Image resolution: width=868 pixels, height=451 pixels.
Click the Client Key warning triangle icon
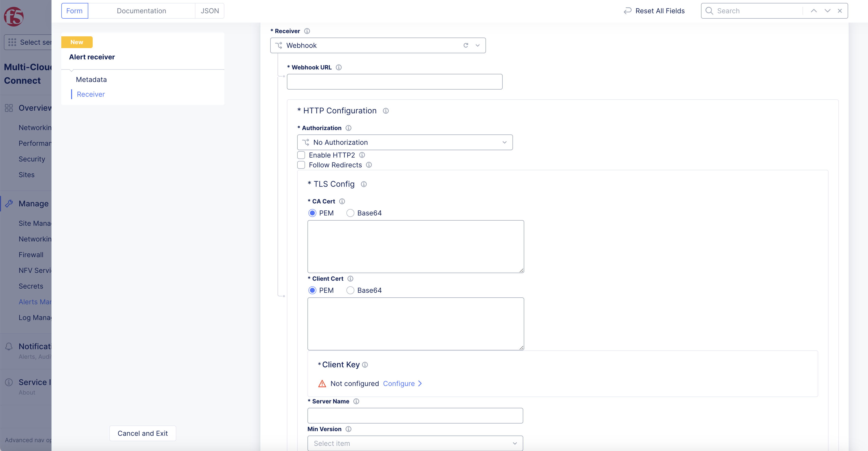click(x=322, y=384)
